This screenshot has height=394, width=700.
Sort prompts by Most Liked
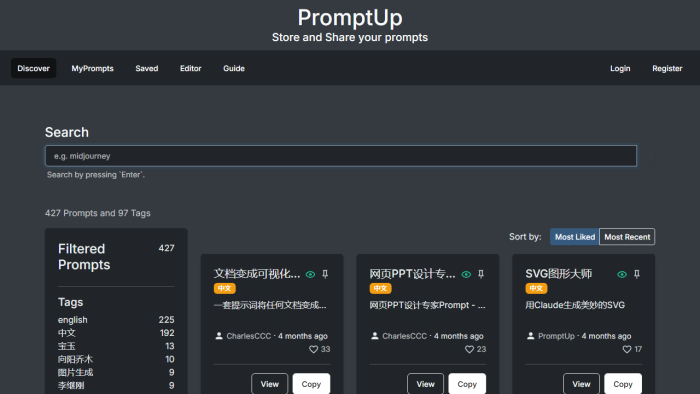575,237
